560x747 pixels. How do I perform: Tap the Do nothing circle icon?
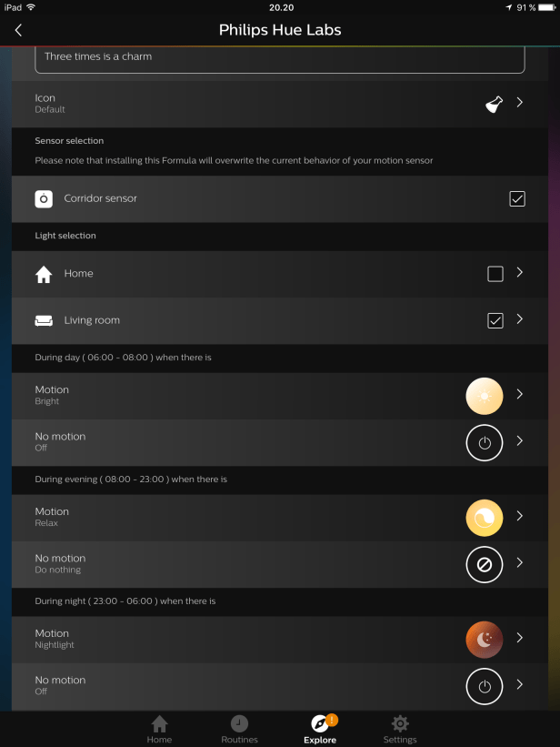[x=484, y=564]
